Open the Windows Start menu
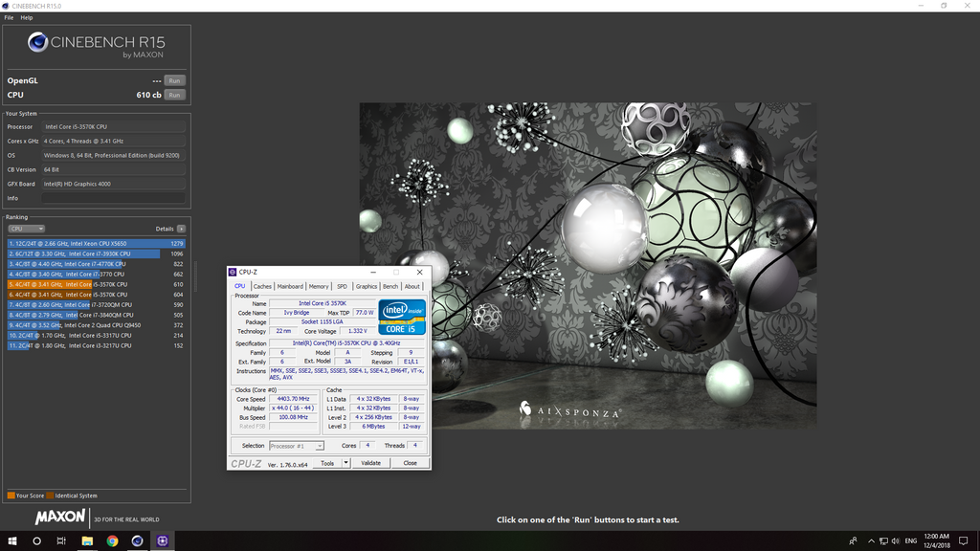The width and height of the screenshot is (980, 551). (11, 541)
